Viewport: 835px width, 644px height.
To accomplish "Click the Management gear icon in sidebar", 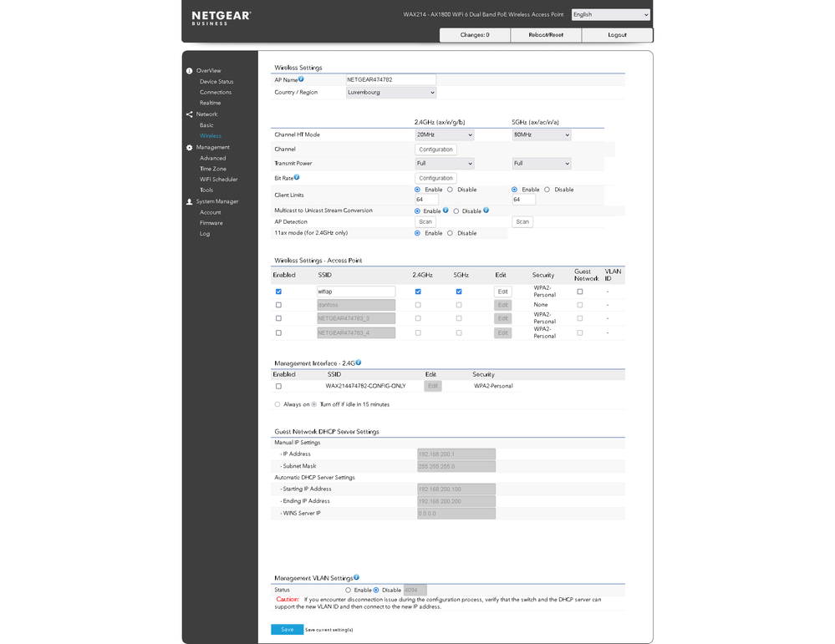I will click(189, 148).
